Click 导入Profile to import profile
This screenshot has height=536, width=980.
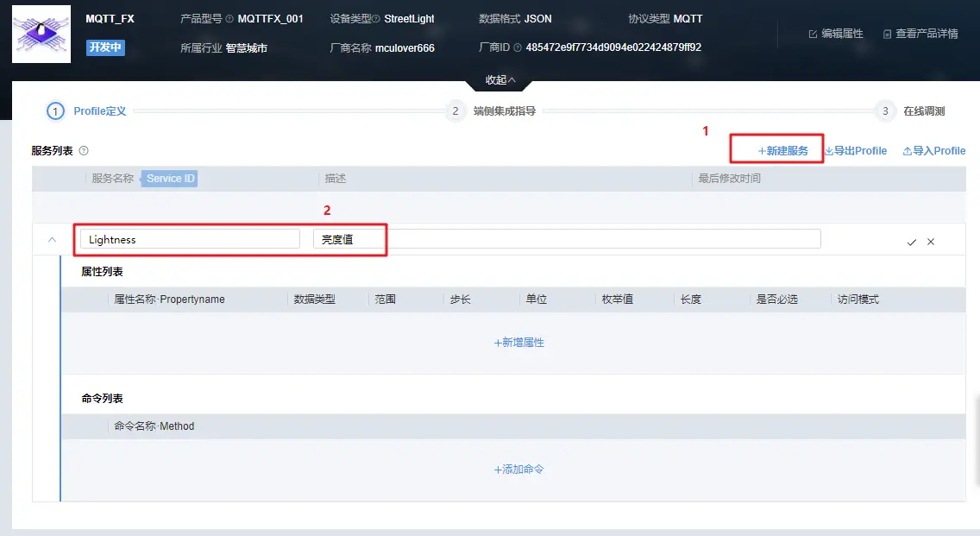pos(934,151)
